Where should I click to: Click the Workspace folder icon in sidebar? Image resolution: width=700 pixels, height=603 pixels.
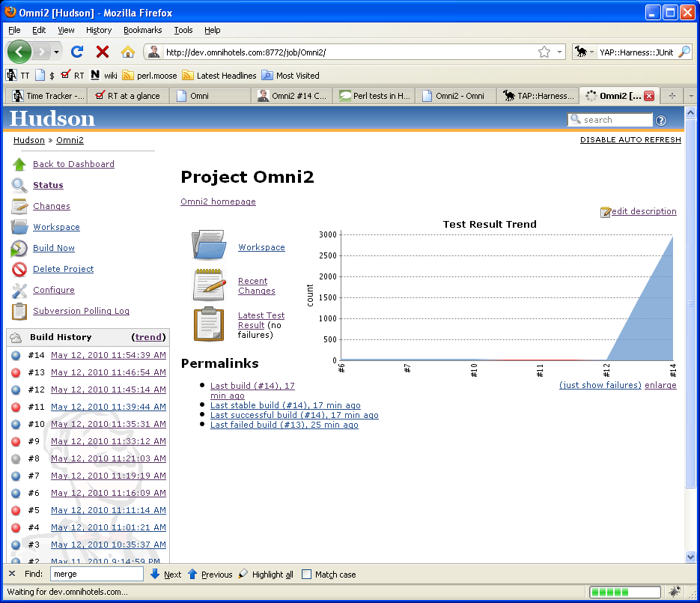click(19, 227)
